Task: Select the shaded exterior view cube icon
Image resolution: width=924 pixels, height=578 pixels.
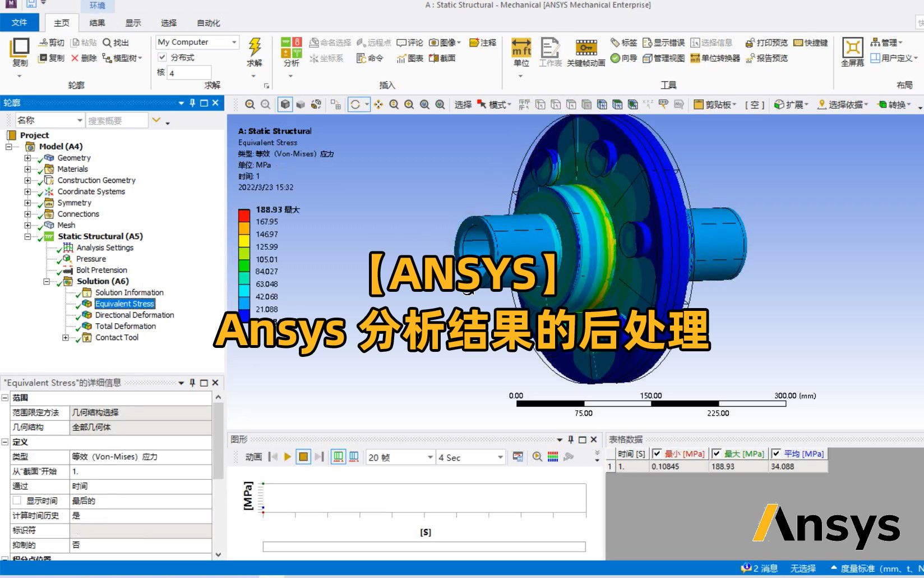Action: click(285, 104)
